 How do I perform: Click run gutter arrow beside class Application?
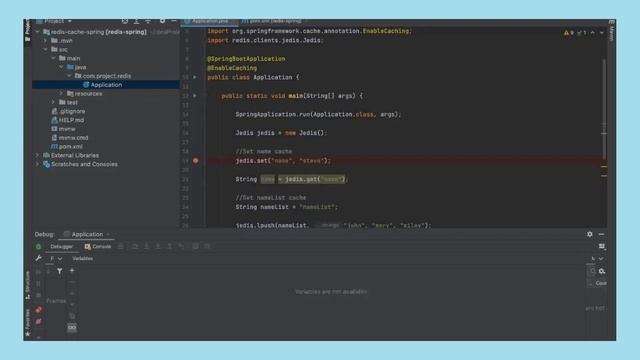point(195,77)
